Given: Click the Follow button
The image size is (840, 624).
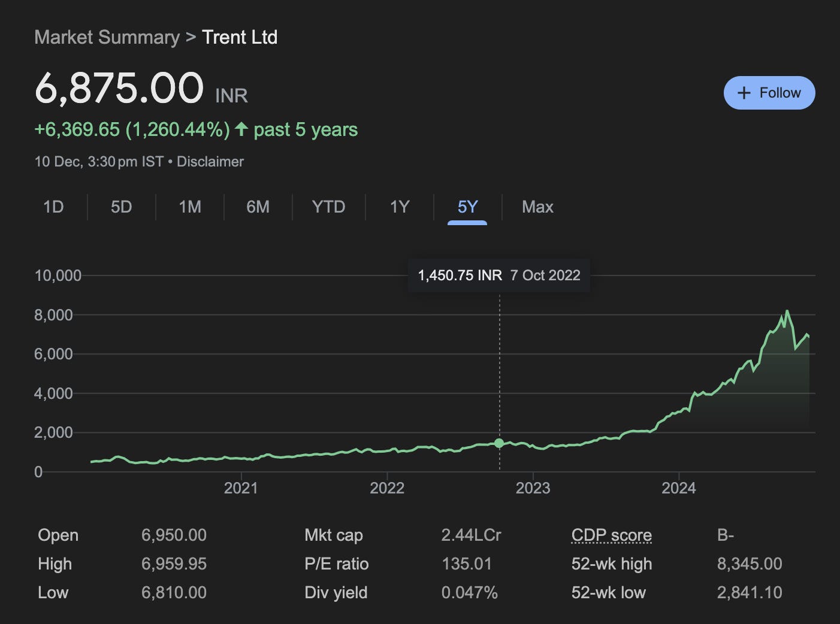Looking at the screenshot, I should click(769, 93).
